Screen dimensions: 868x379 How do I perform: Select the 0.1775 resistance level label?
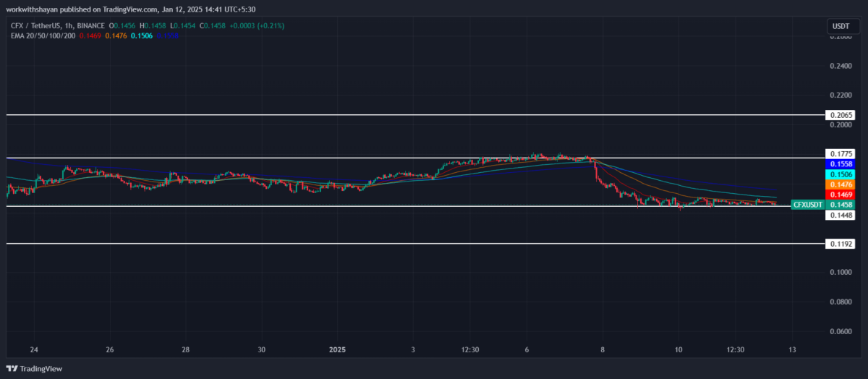point(841,153)
